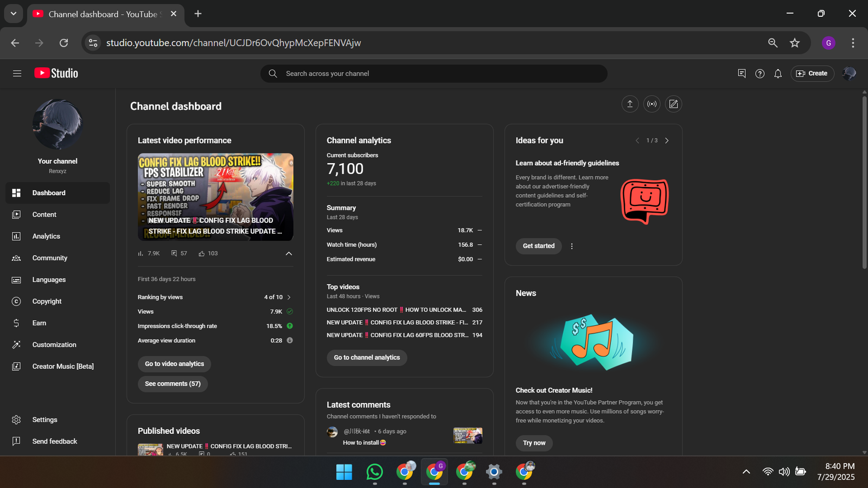
Task: Open Earn in the sidebar
Action: coord(58,323)
